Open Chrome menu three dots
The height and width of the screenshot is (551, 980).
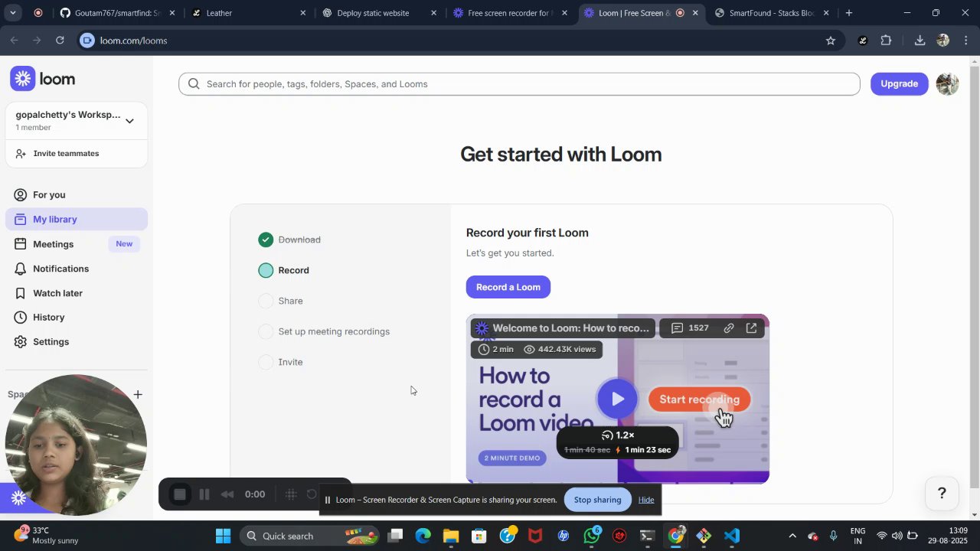(965, 41)
